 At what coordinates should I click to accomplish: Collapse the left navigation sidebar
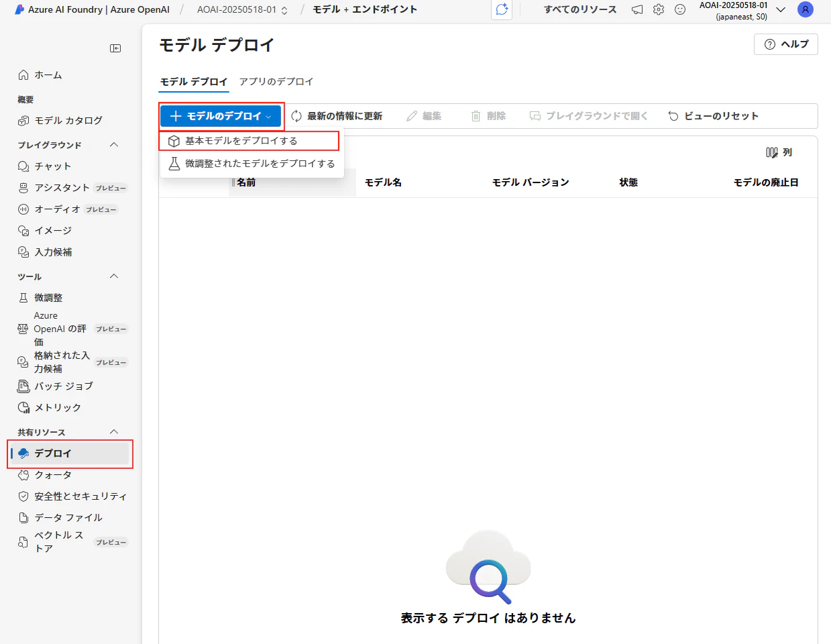115,48
